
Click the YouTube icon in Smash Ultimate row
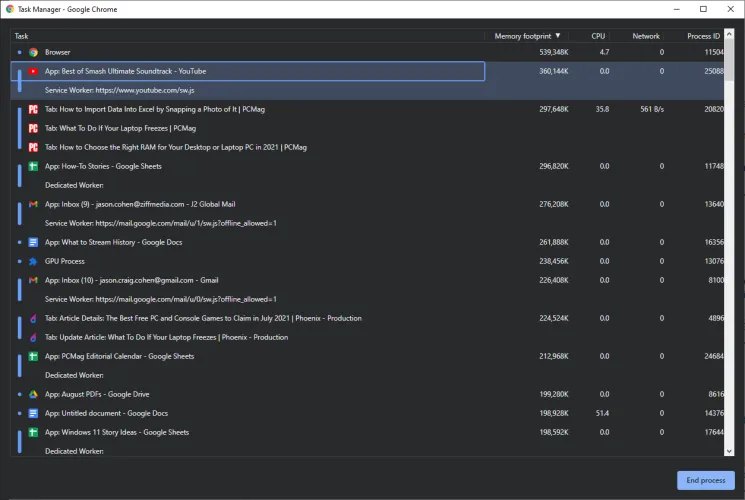(x=33, y=71)
